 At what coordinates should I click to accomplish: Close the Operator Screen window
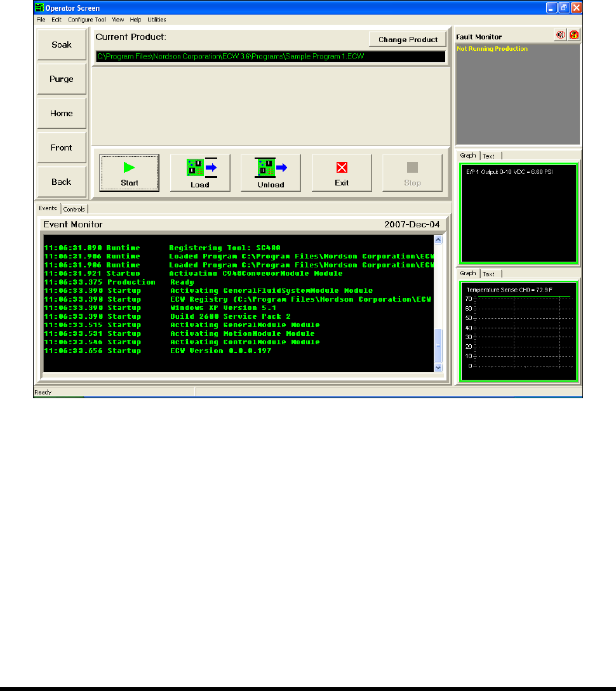(576, 8)
